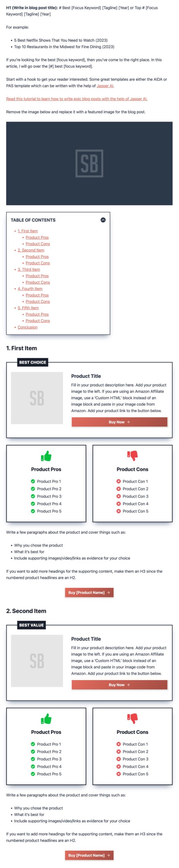179x868 pixels.
Task: Click the green thumbs-up icon under First Item
Action: click(x=46, y=456)
